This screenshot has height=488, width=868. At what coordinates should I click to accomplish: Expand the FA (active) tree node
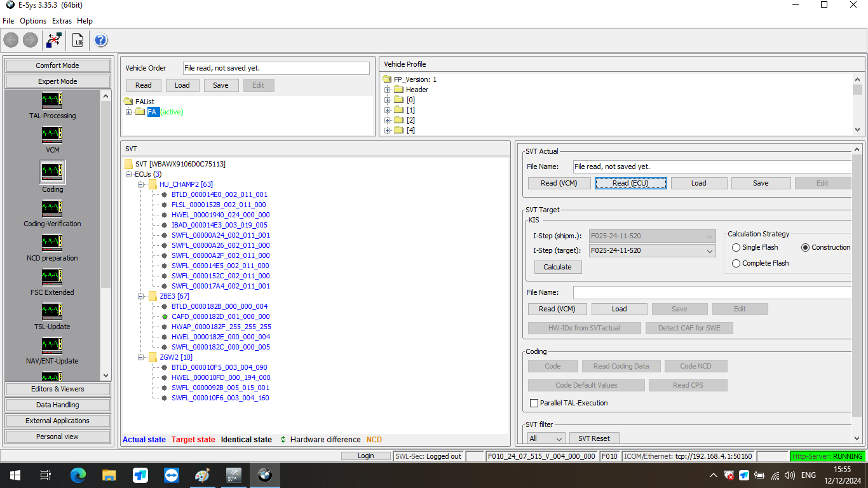(129, 112)
